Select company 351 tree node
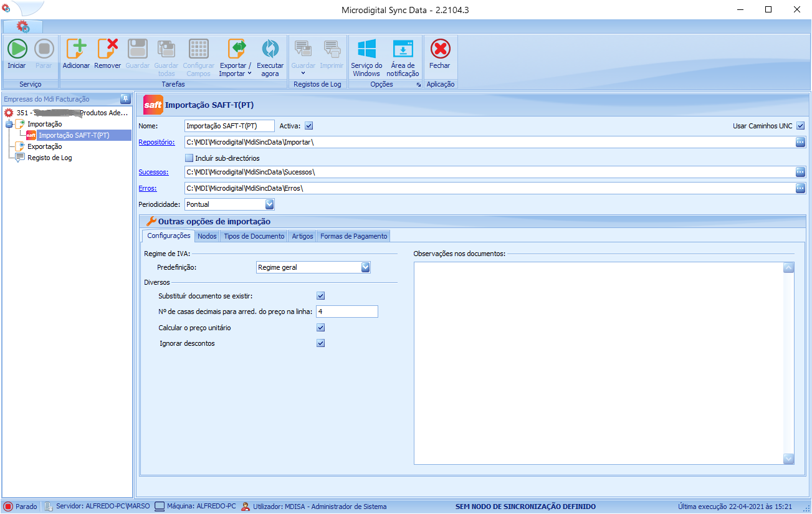 [x=67, y=113]
